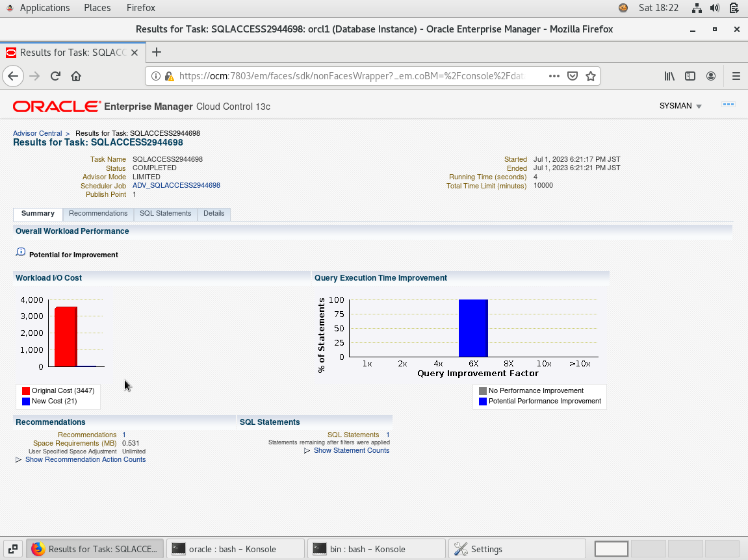
Task: Click the blue 6X improvement bar
Action: (x=473, y=328)
